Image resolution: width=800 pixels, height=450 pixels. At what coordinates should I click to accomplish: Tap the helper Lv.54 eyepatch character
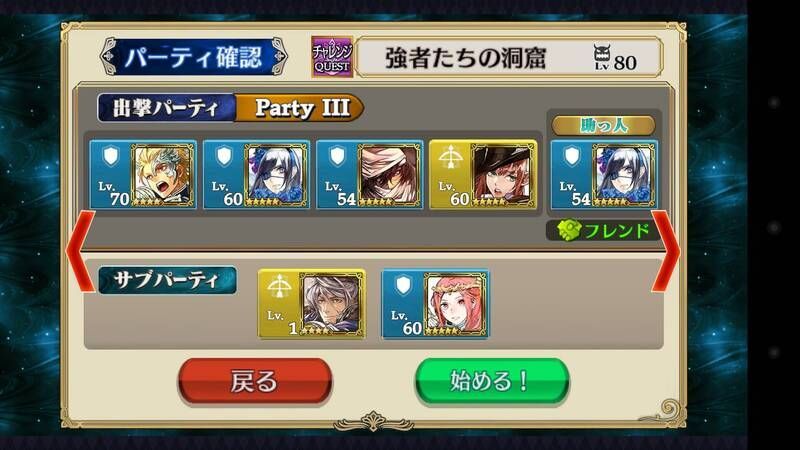point(604,174)
